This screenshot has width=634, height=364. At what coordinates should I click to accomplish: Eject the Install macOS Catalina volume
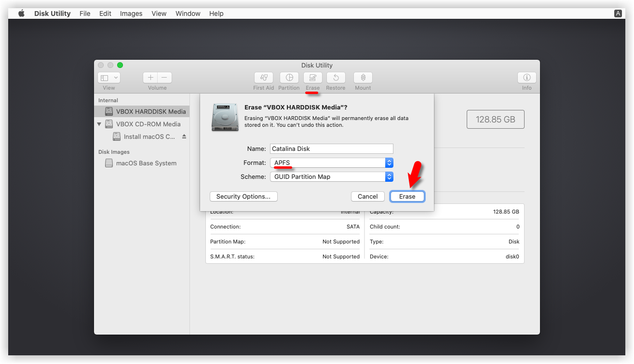(x=184, y=137)
